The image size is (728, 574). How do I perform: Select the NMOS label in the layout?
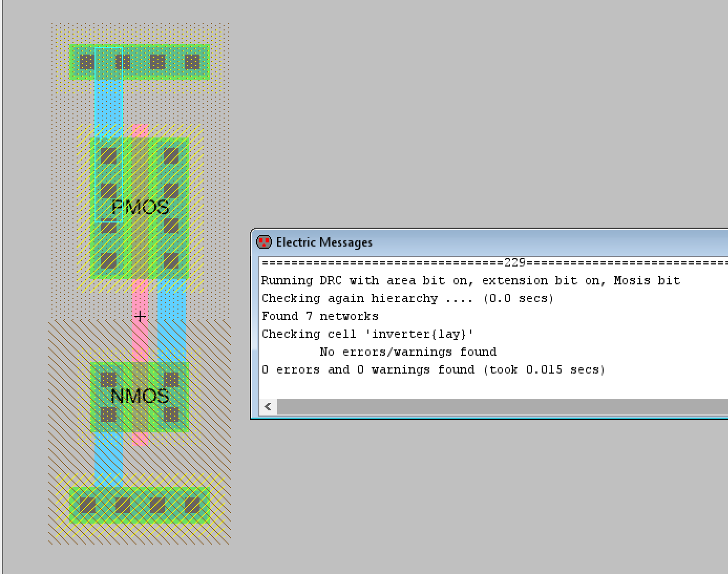(x=140, y=396)
